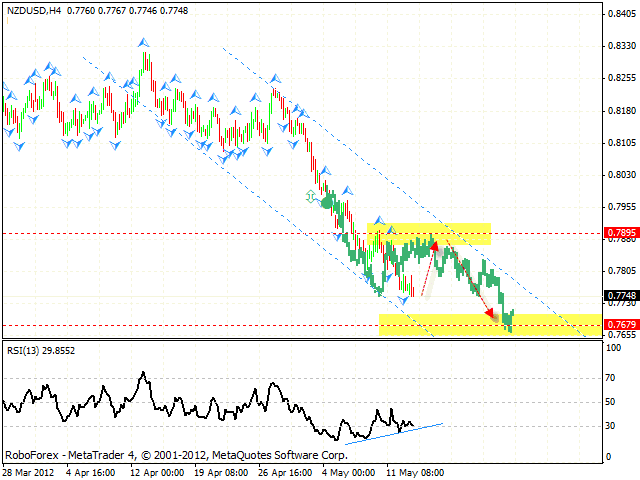Click the black 0.7748 current price tag
Viewport: 640px width, 480px height.
click(x=620, y=296)
